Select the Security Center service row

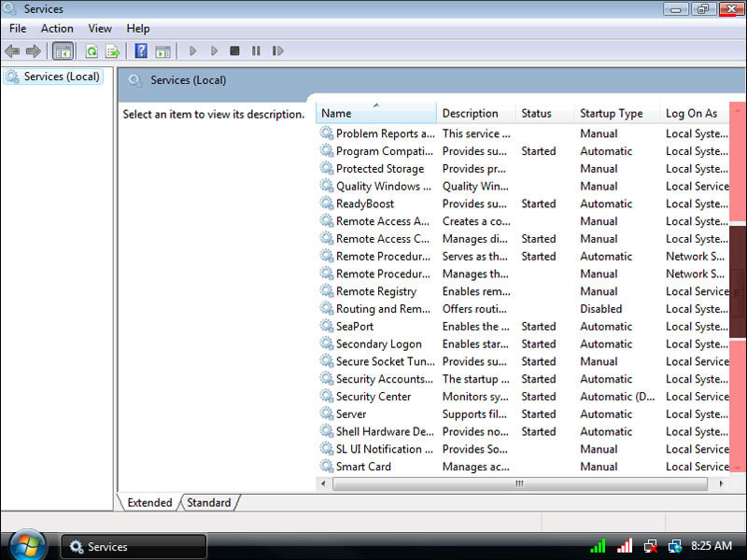[x=373, y=397]
